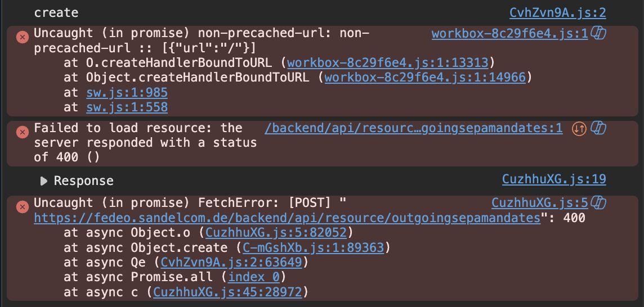Open the CuzhhuXG.js:19 source link
Screen dimensions: 644x307
click(x=554, y=179)
